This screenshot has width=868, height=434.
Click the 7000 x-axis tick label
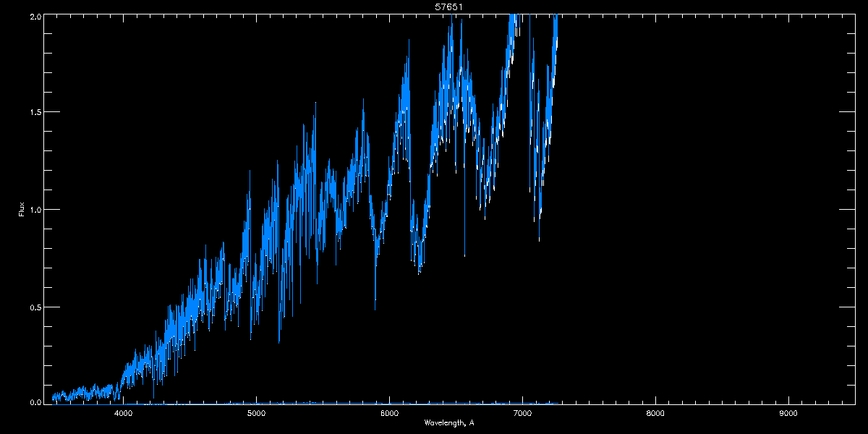point(522,413)
